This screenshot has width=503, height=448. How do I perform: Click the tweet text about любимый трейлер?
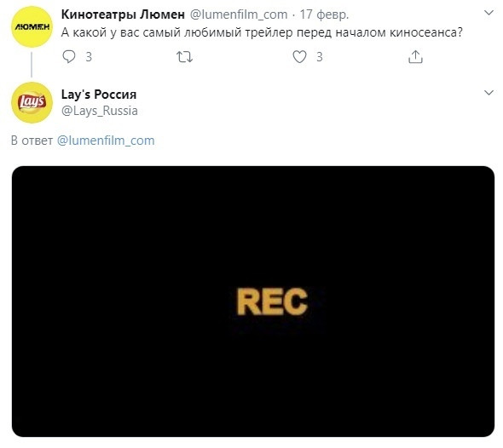(262, 32)
